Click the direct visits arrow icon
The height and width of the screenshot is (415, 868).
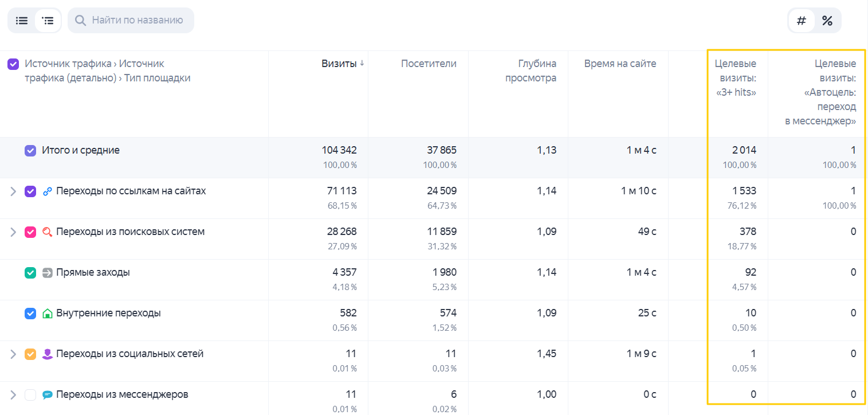(x=48, y=273)
